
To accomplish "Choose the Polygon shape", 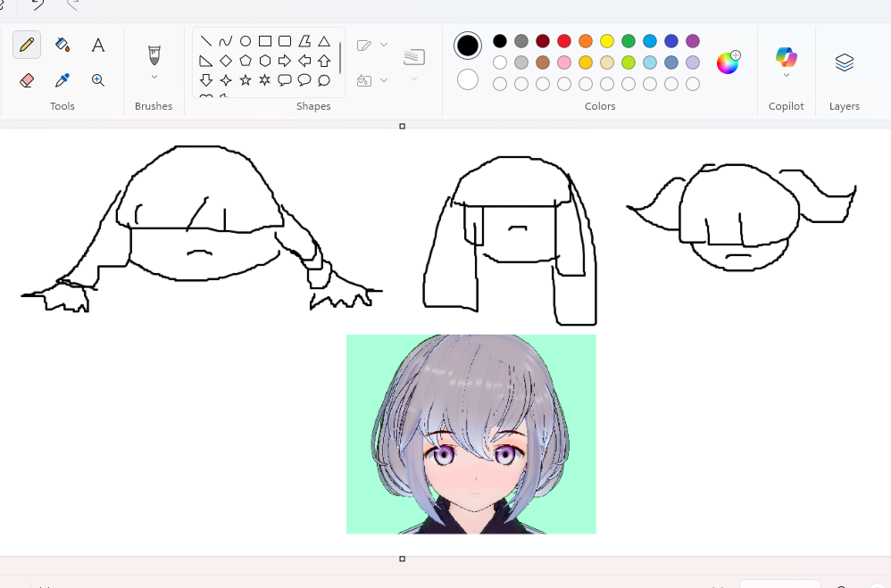I will point(304,41).
